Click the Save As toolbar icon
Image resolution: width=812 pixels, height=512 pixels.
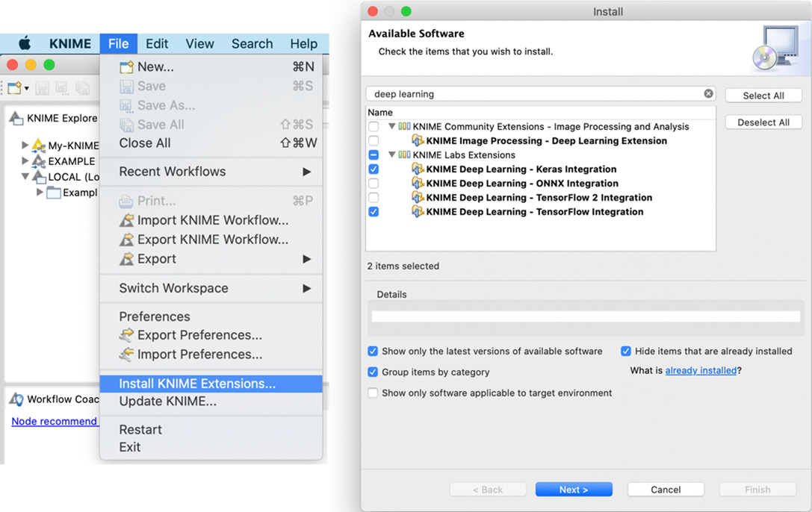61,88
